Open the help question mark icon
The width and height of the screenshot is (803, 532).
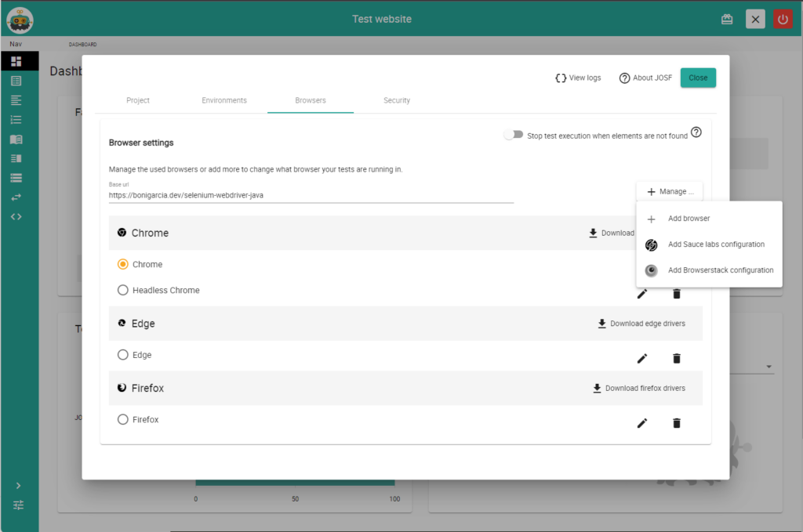(696, 132)
